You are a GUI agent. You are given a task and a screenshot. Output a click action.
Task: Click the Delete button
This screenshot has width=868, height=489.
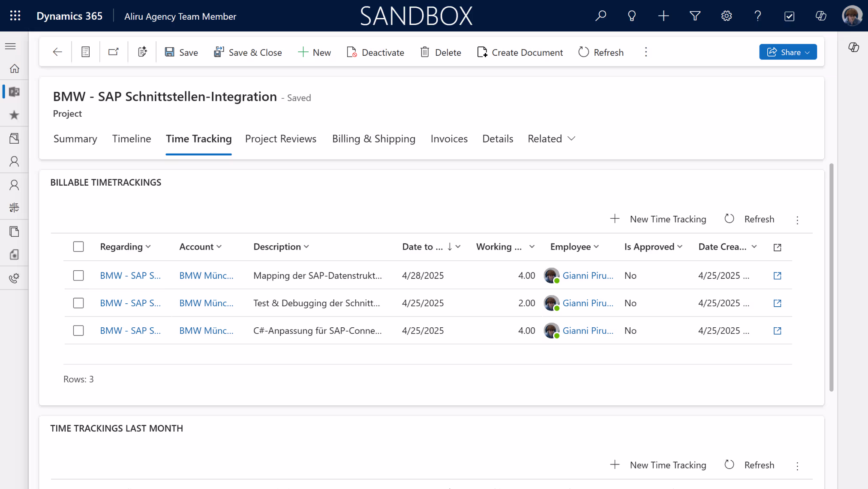[x=441, y=52]
